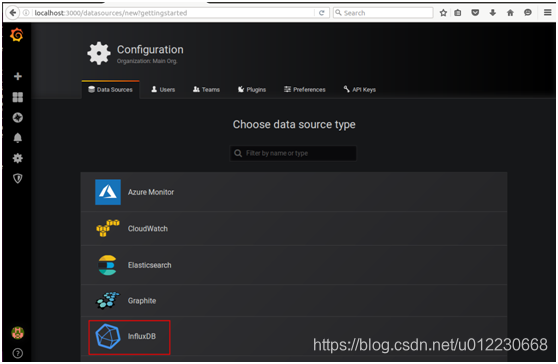The height and width of the screenshot is (364, 558).
Task: Click the Azure Monitor logo
Action: (x=108, y=192)
